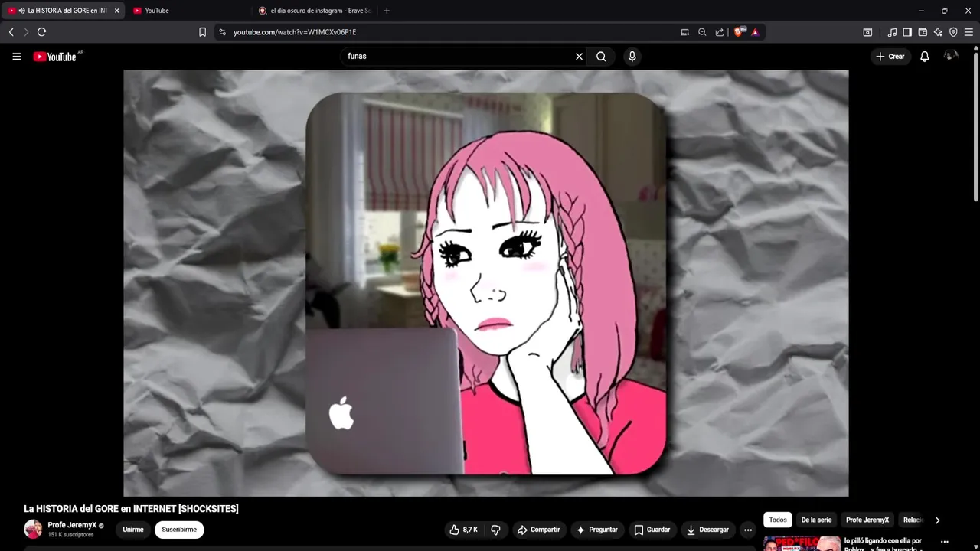Screen dimensions: 980x551
Task: Start voice search with microphone
Action: point(632,57)
